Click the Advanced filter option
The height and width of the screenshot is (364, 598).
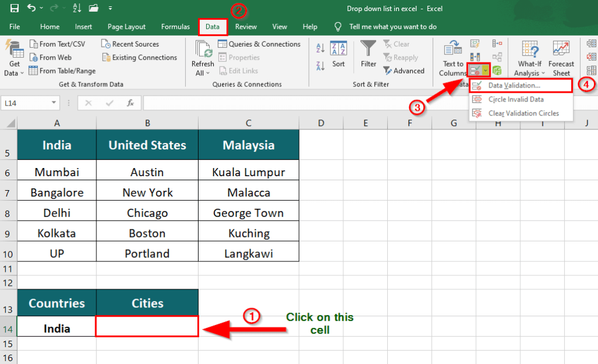(x=405, y=71)
